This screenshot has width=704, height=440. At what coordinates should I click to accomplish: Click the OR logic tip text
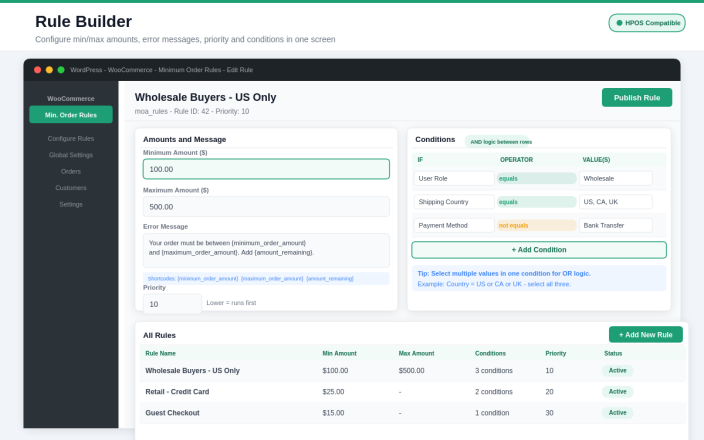(504, 273)
